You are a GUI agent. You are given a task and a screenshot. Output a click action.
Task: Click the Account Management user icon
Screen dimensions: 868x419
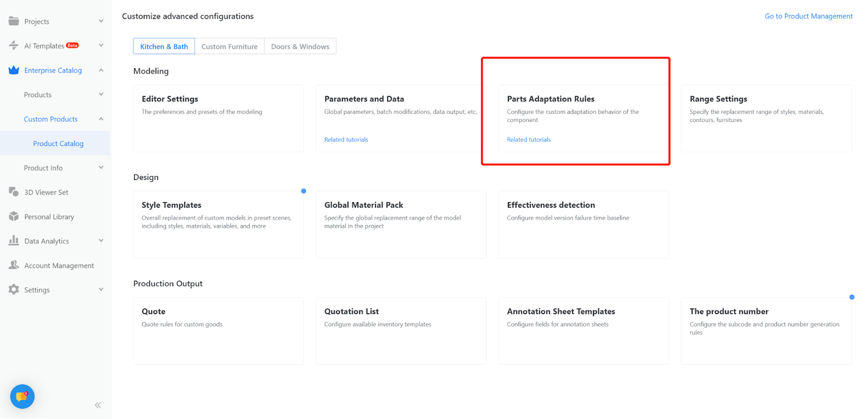coord(14,265)
